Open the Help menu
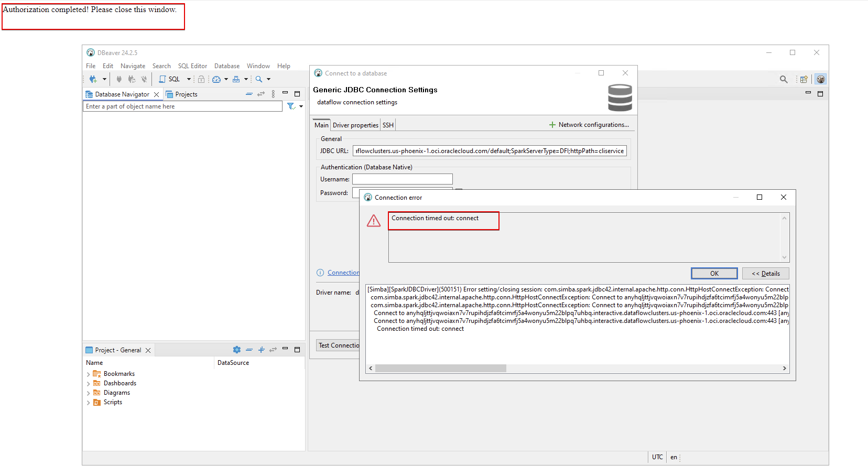Image resolution: width=868 pixels, height=476 pixels. [x=284, y=66]
